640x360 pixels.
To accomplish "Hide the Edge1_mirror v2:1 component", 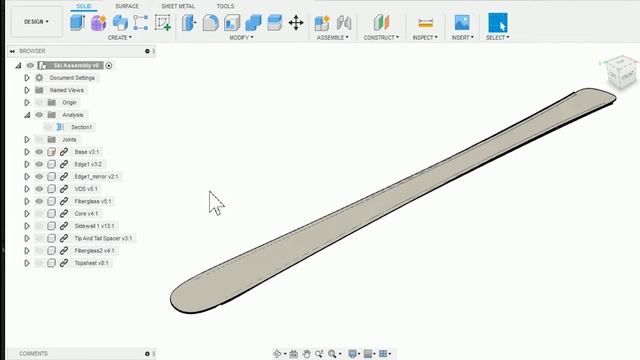I will click(x=39, y=177).
